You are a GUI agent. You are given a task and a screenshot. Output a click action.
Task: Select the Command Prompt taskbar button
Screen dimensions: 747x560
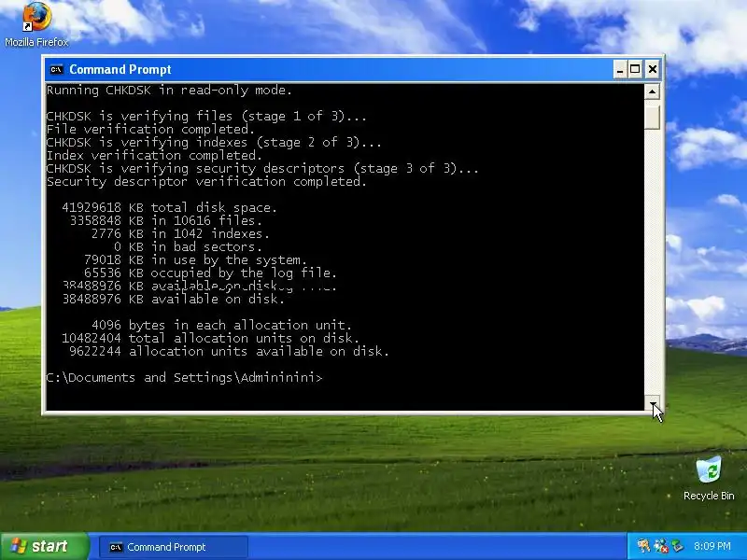pos(174,547)
